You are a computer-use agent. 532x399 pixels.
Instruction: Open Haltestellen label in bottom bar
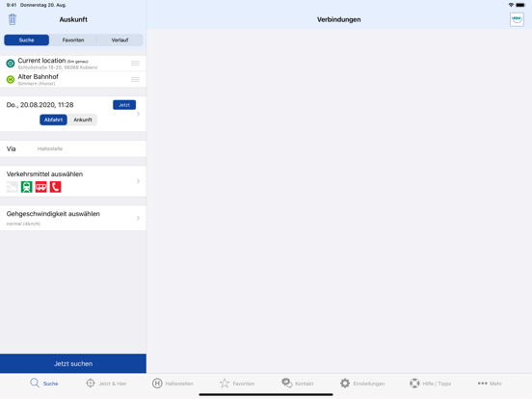(179, 384)
